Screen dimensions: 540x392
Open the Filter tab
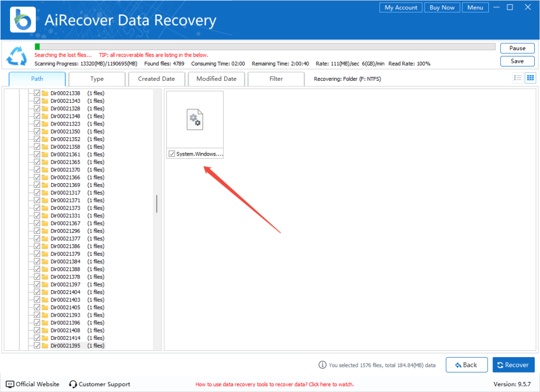click(276, 79)
